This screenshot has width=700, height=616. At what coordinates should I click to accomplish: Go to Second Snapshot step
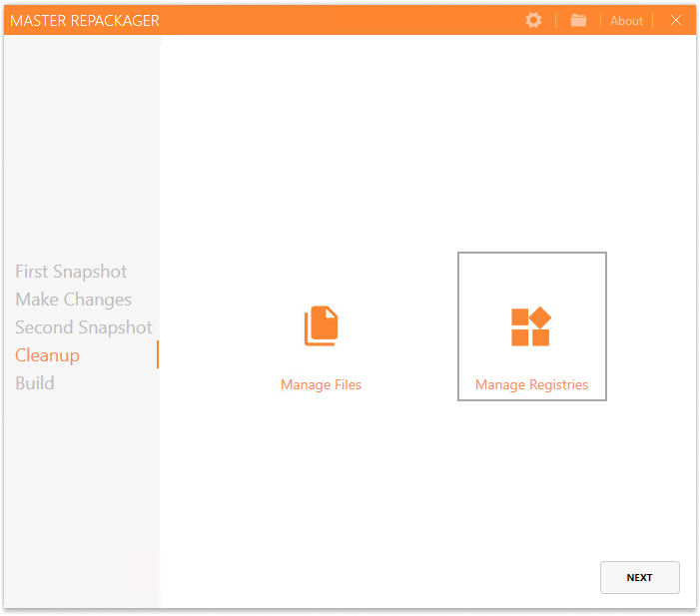tap(84, 327)
